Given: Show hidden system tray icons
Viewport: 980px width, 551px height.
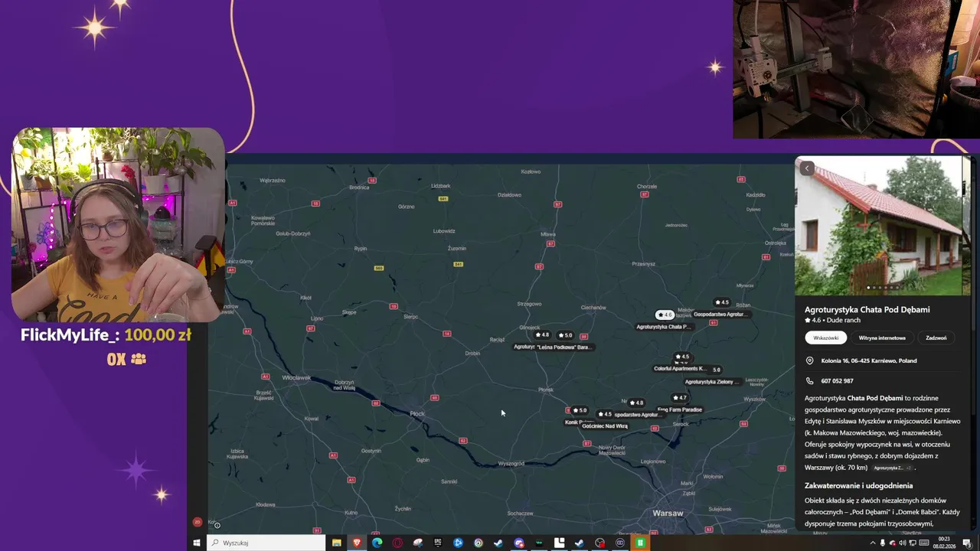Looking at the screenshot, I should tap(872, 543).
